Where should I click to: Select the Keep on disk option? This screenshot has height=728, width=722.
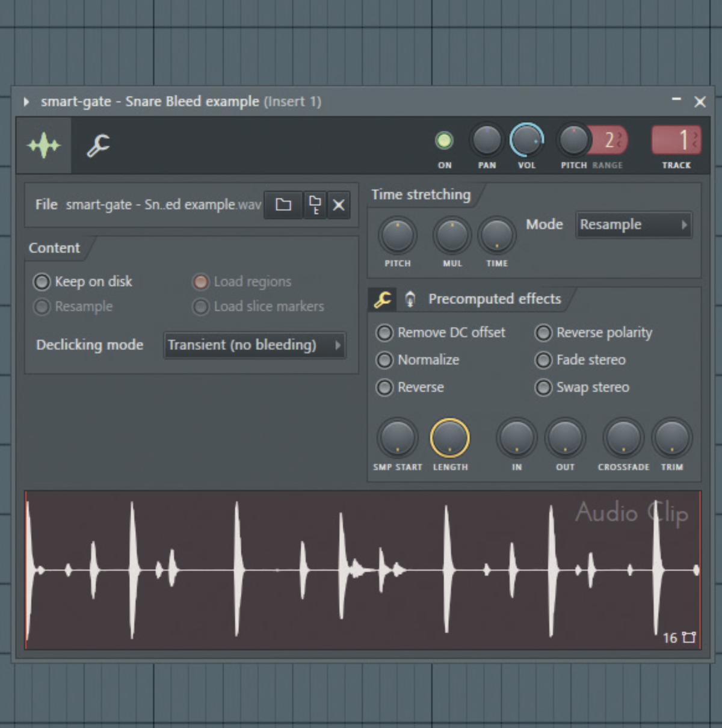click(x=42, y=282)
